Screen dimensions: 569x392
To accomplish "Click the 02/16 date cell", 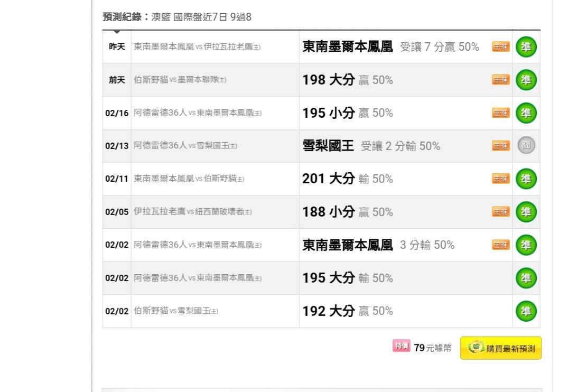I will point(117,113).
